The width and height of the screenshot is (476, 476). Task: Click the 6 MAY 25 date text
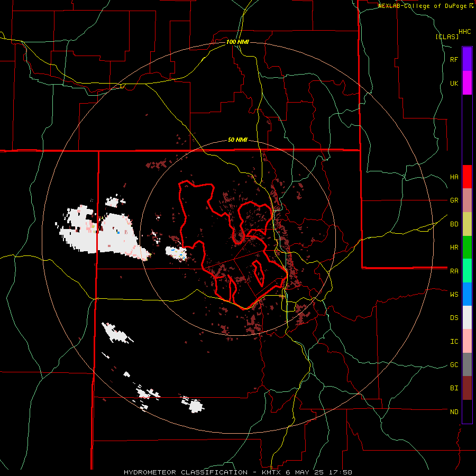[x=304, y=472]
